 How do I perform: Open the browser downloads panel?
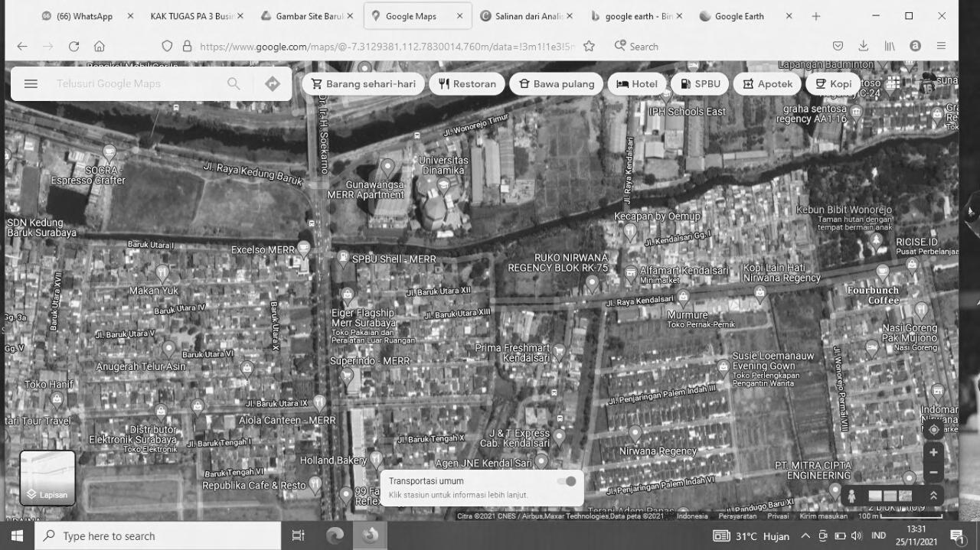click(x=863, y=47)
